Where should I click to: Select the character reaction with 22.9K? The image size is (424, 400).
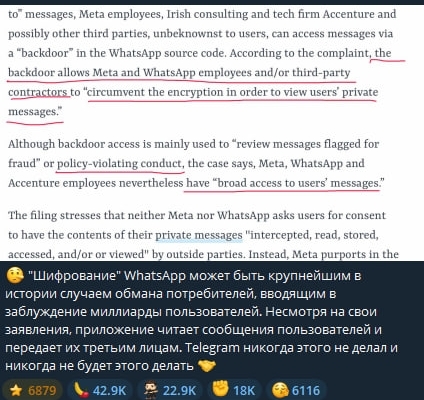point(170,390)
